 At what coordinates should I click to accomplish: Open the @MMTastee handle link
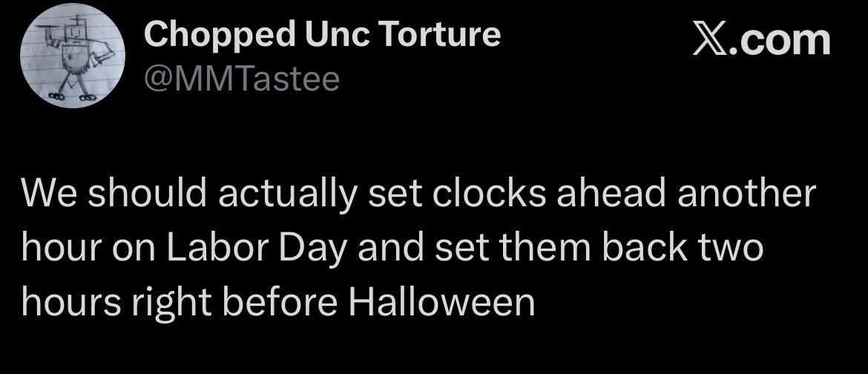(241, 79)
